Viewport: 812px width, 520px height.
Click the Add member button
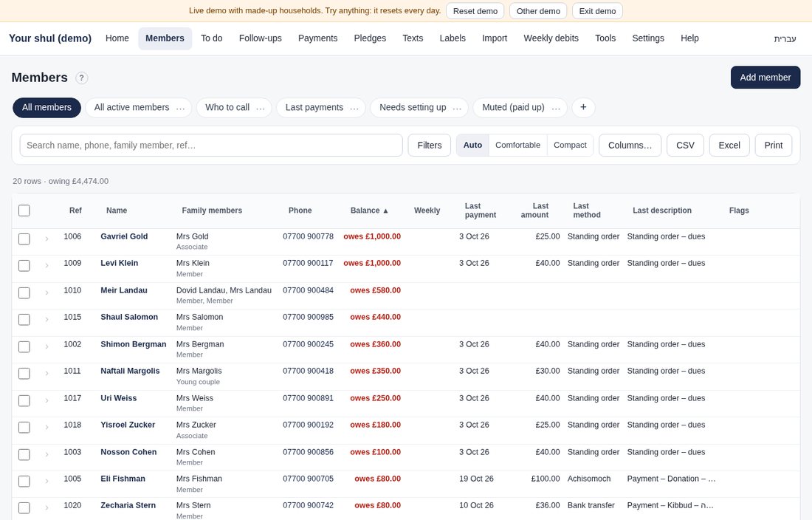tap(765, 77)
